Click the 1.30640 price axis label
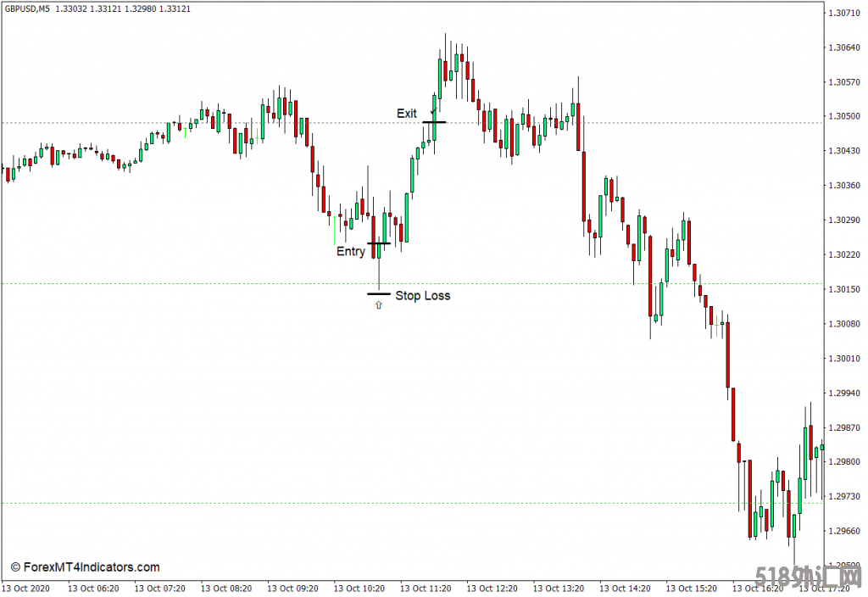Screen dimensions: 868x597 844,47
